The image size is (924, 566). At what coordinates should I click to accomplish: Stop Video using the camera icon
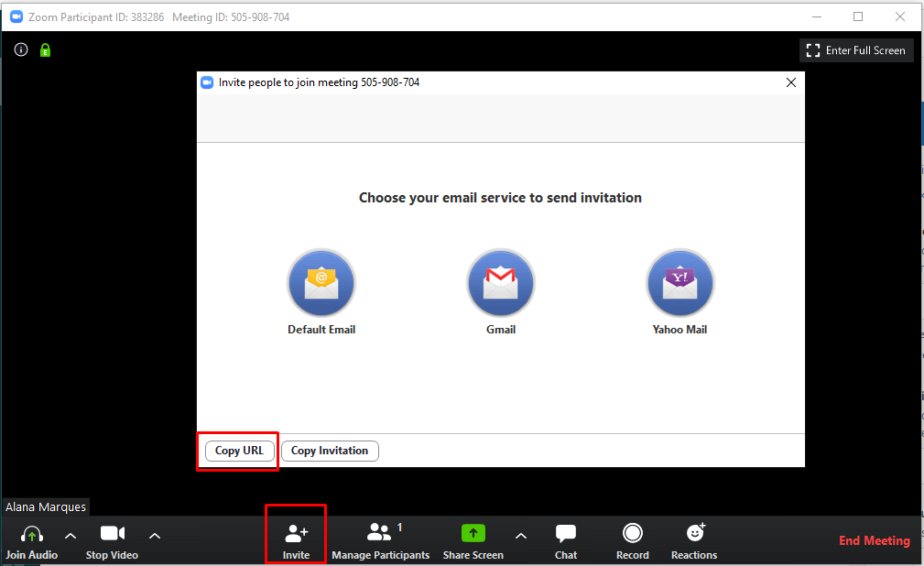[112, 534]
